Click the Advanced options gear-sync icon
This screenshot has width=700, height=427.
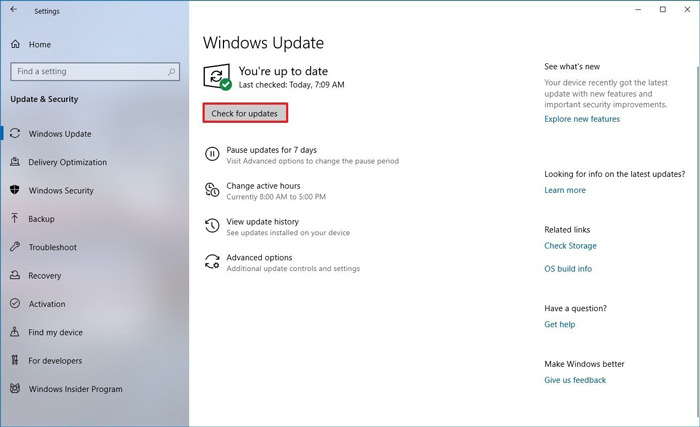point(212,262)
